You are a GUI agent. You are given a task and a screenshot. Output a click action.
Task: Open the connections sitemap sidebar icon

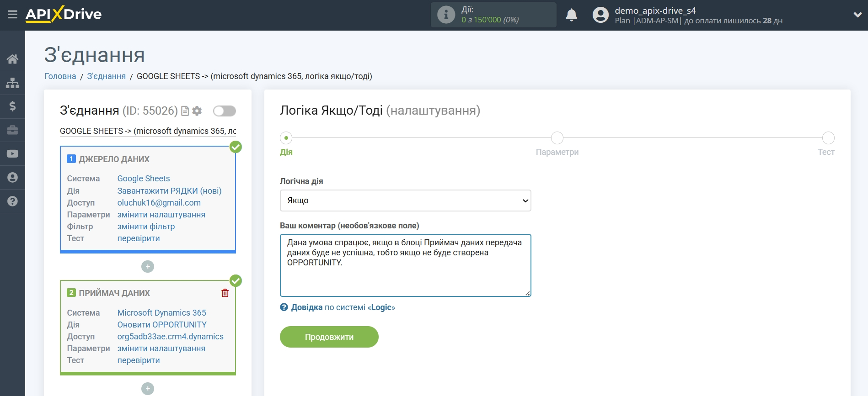pos(12,83)
